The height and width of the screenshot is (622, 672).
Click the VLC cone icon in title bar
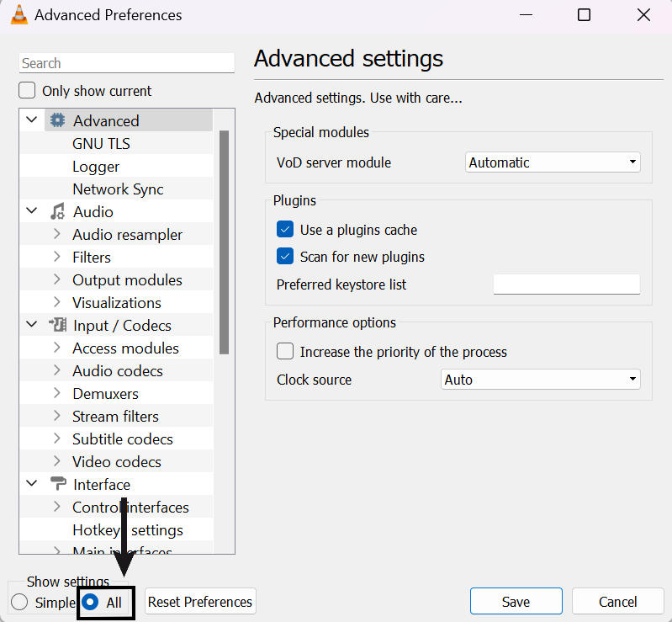tap(19, 15)
